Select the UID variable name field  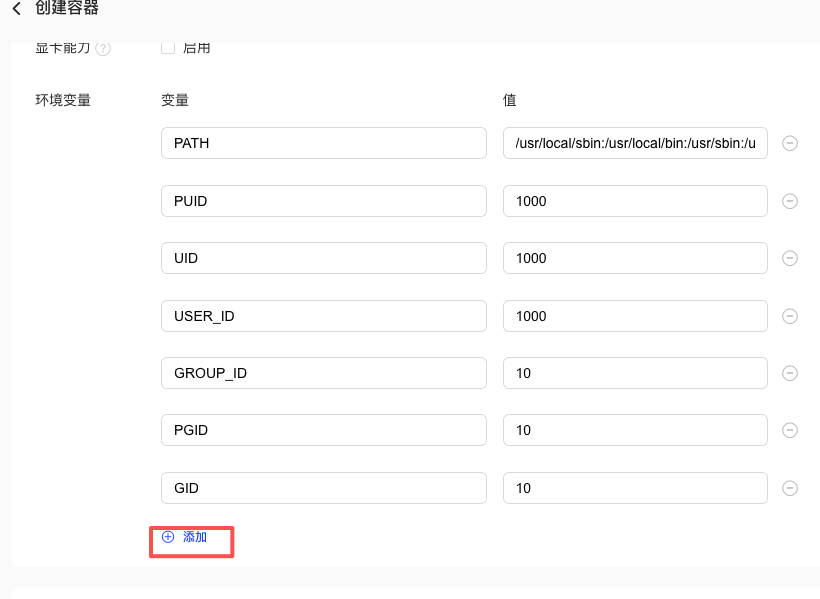point(323,258)
